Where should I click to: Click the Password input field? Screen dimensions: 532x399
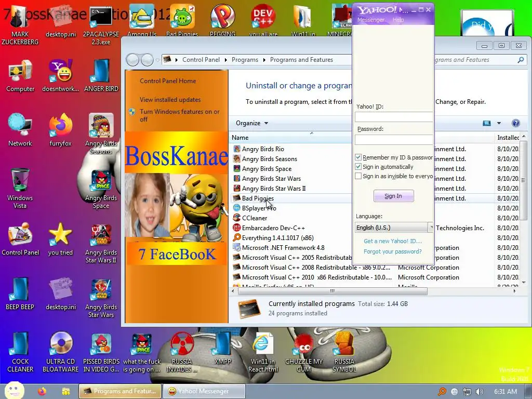394,139
